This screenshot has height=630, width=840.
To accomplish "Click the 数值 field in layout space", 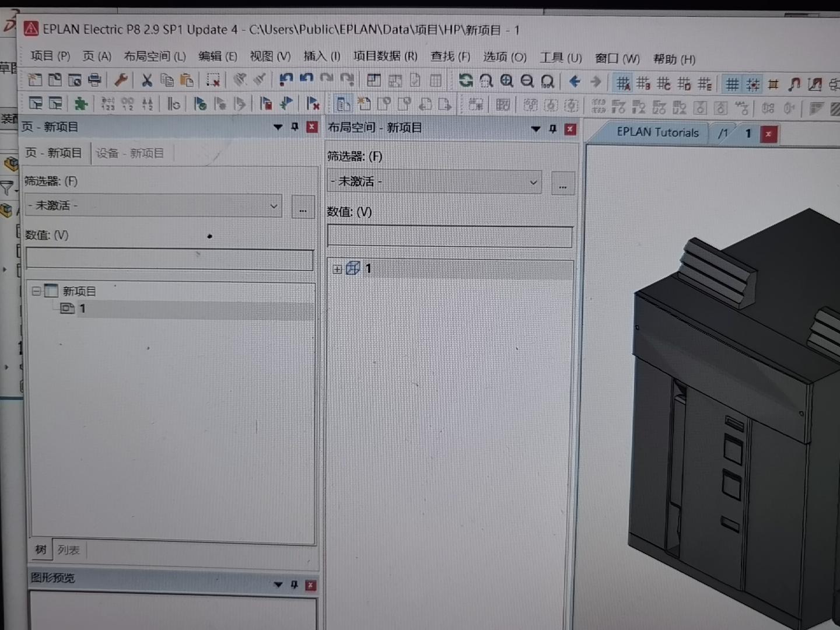I will [x=449, y=237].
